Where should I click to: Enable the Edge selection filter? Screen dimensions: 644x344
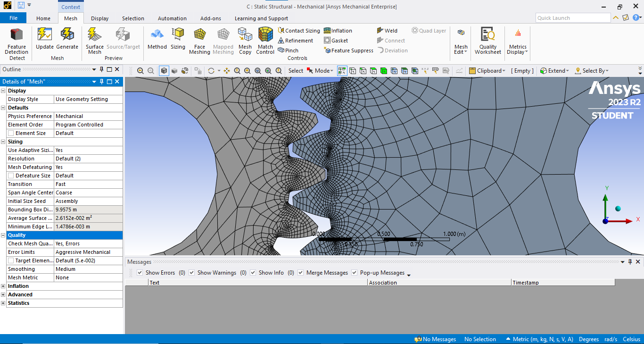point(363,71)
